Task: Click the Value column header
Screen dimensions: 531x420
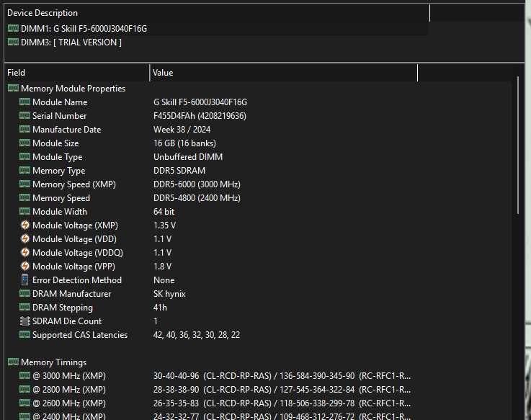Action: [284, 73]
